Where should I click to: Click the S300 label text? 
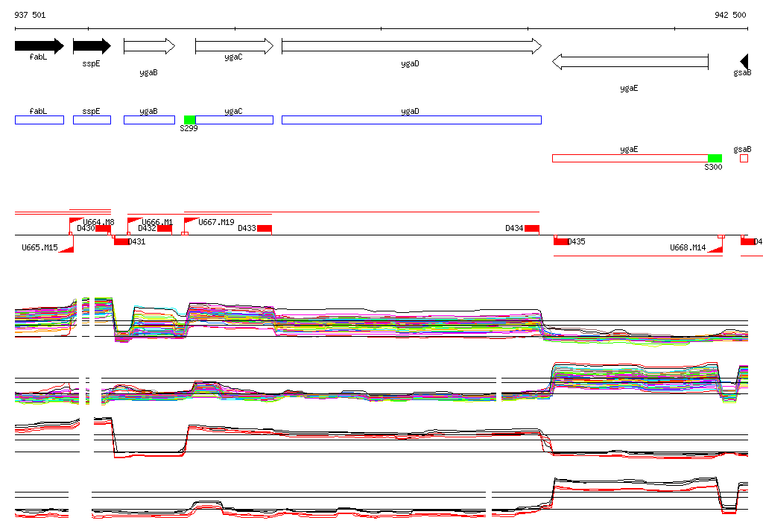[713, 167]
